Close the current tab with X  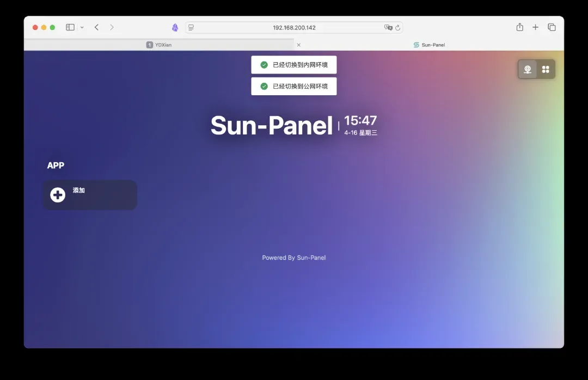tap(298, 45)
